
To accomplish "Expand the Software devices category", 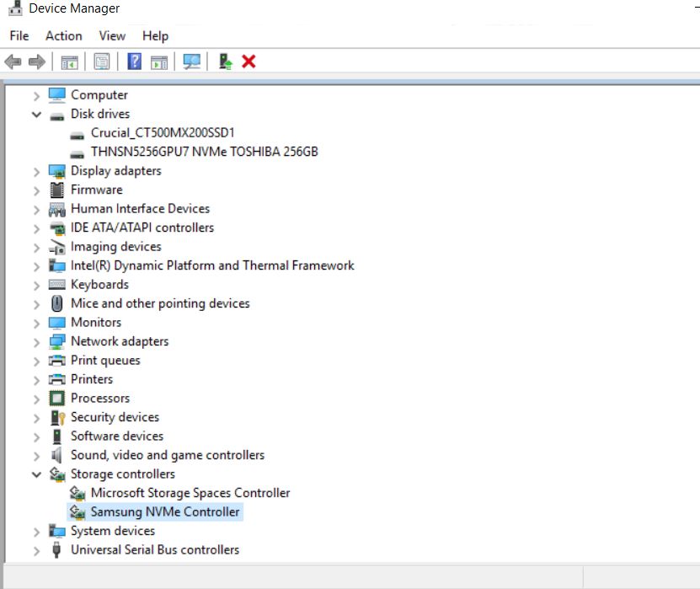I will point(36,436).
